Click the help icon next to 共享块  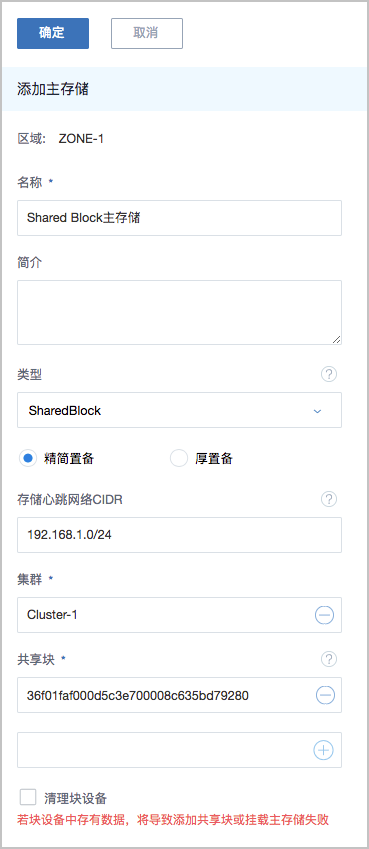pos(329,659)
